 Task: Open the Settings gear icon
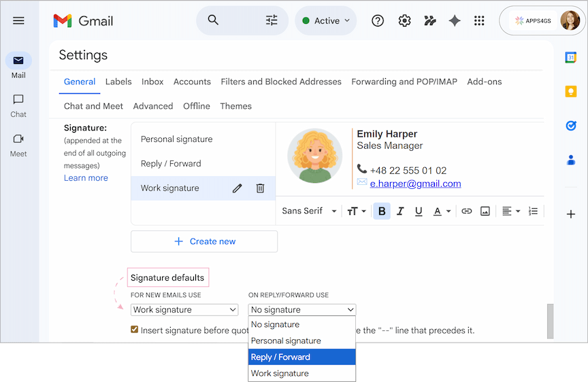(x=404, y=21)
